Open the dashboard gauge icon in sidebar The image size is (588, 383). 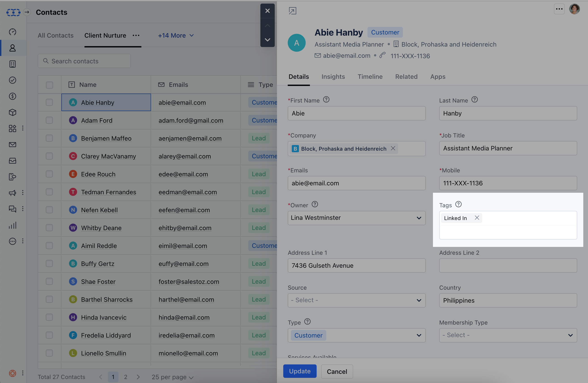12,32
